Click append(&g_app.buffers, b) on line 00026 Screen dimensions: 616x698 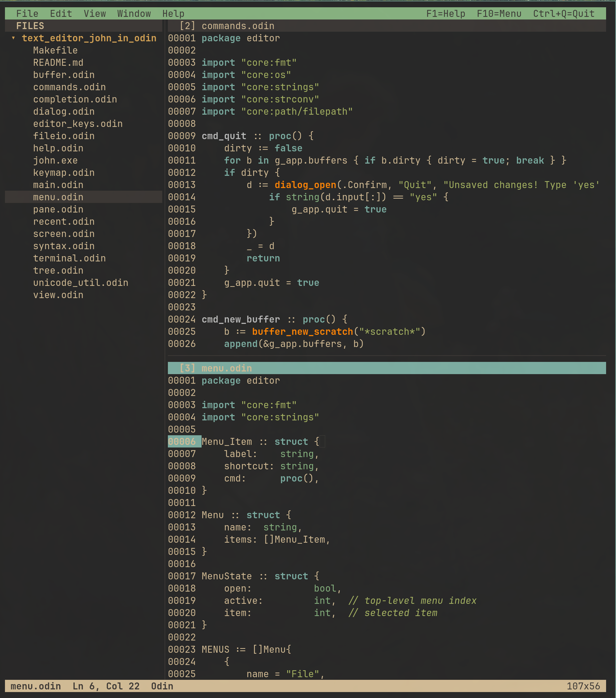294,344
